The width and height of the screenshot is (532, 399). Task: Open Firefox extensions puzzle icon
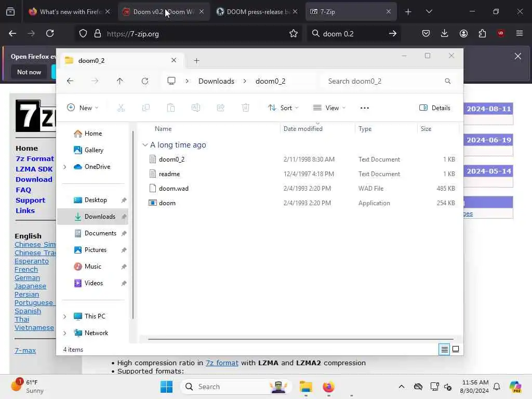click(x=482, y=33)
